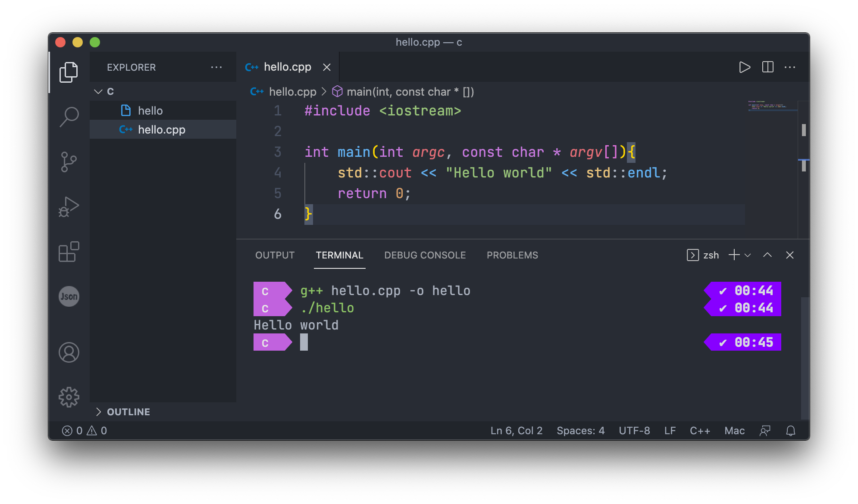Select the zsh terminal indicator
The width and height of the screenshot is (858, 504).
703,255
